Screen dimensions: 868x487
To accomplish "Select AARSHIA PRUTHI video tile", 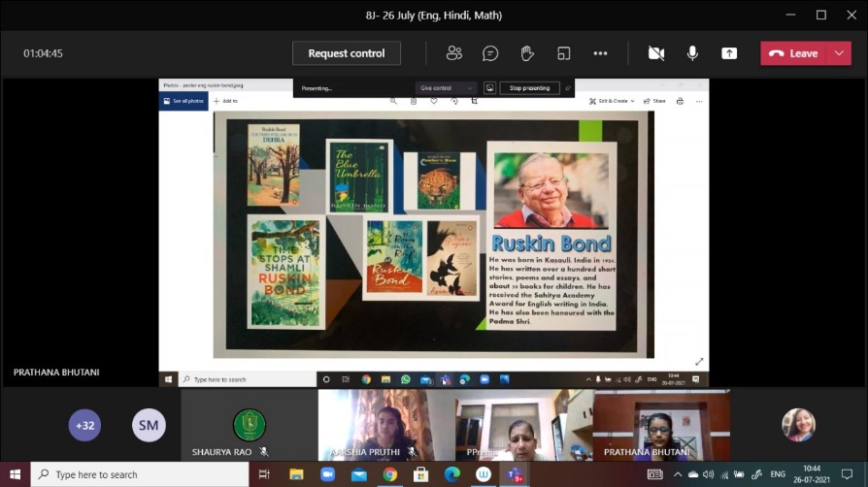I will (386, 425).
